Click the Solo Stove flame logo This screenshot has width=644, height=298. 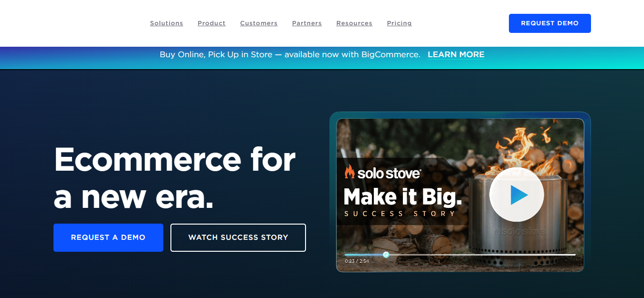[x=349, y=172]
